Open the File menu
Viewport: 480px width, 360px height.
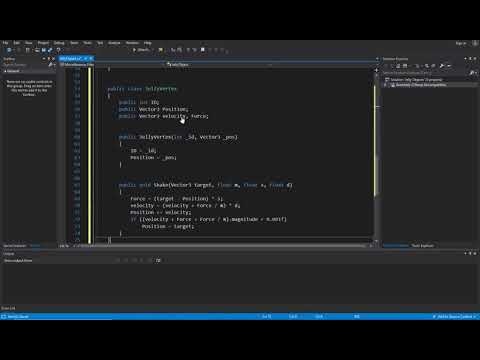5,43
